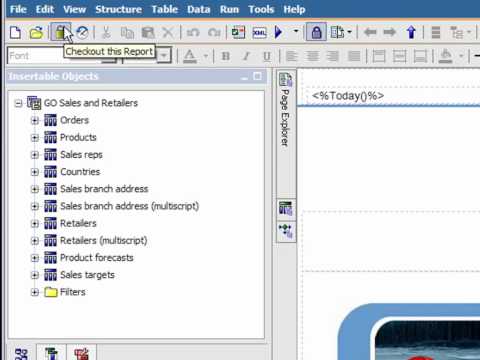
Task: Justify text alignment
Action: [x=354, y=56]
